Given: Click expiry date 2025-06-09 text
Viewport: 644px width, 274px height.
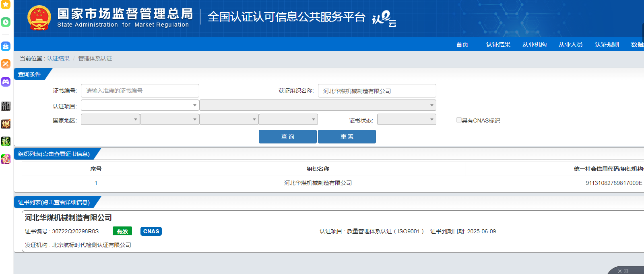Looking at the screenshot, I should [x=481, y=231].
